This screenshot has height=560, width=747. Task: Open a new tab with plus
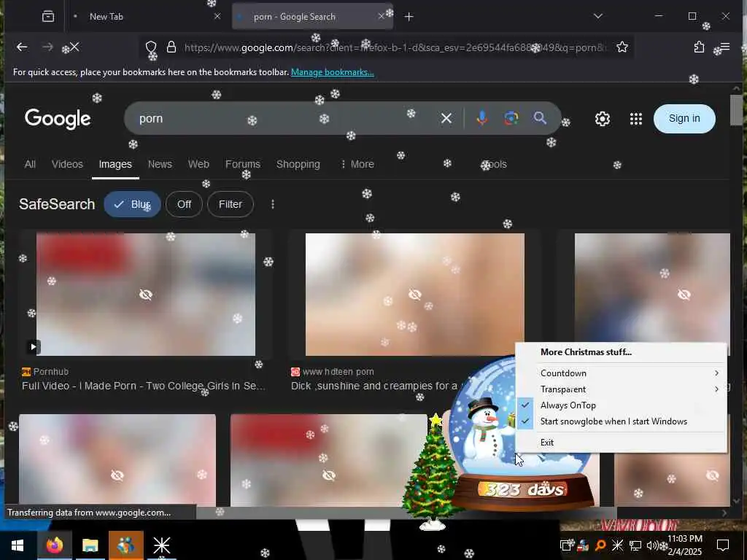click(x=409, y=17)
